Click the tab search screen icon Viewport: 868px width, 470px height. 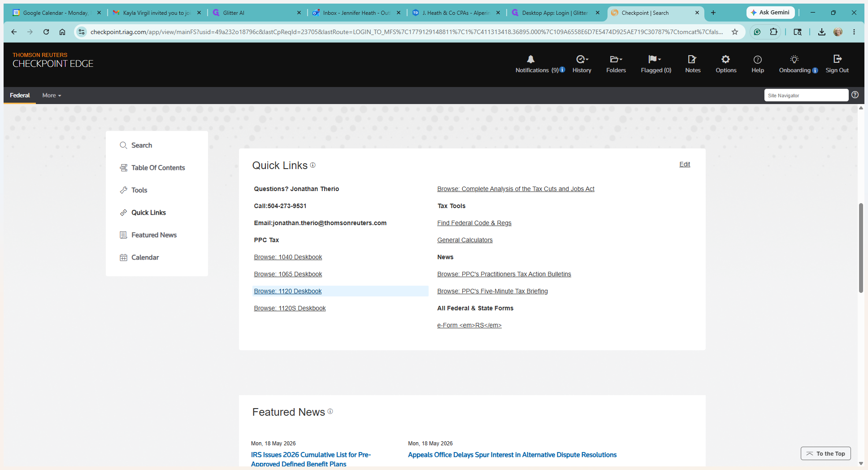(798, 32)
